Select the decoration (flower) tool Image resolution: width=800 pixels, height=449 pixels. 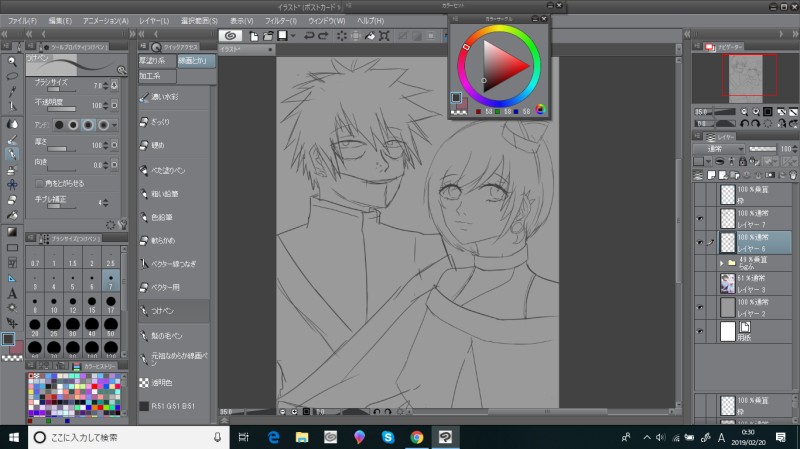click(12, 184)
